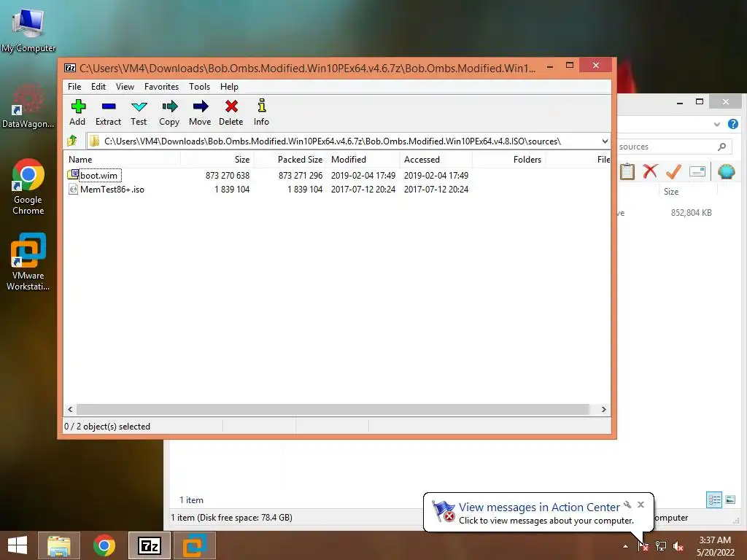Go up one folder level in 7-Zip
This screenshot has height=560, width=747.
coord(72,141)
